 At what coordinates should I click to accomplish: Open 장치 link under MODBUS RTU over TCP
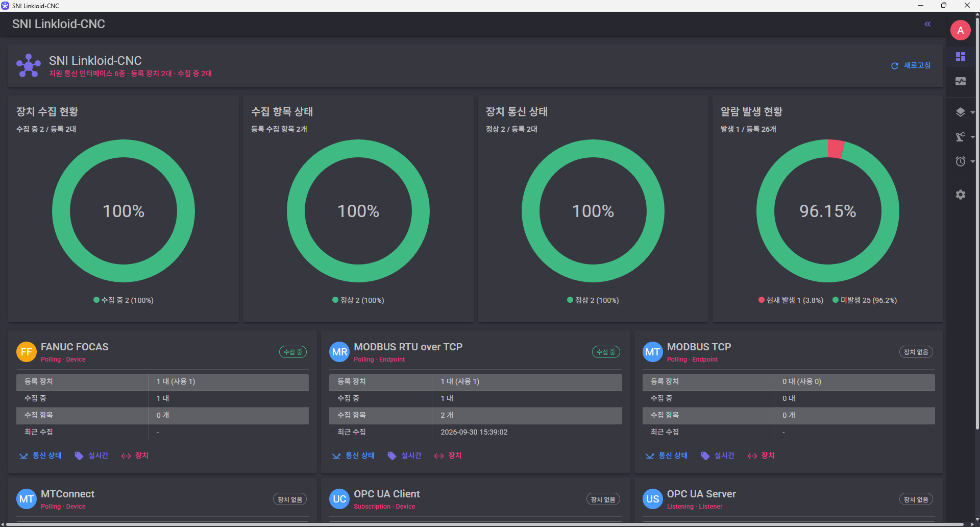(x=448, y=456)
